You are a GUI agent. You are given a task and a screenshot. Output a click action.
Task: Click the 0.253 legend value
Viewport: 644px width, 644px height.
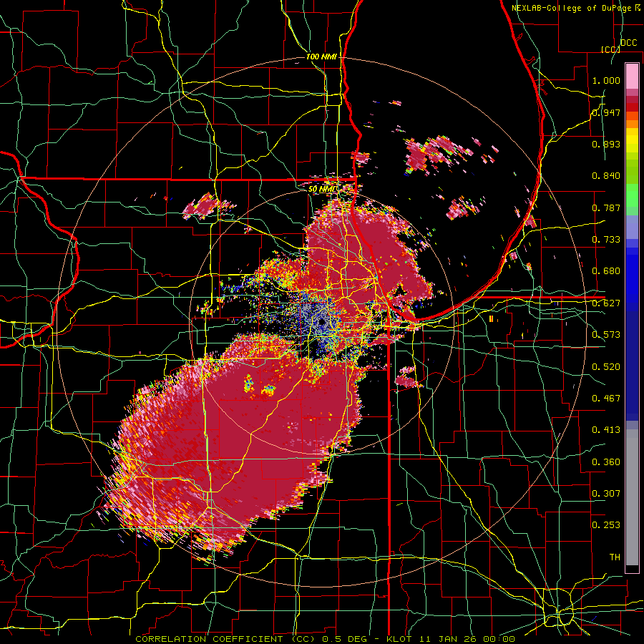pos(606,525)
